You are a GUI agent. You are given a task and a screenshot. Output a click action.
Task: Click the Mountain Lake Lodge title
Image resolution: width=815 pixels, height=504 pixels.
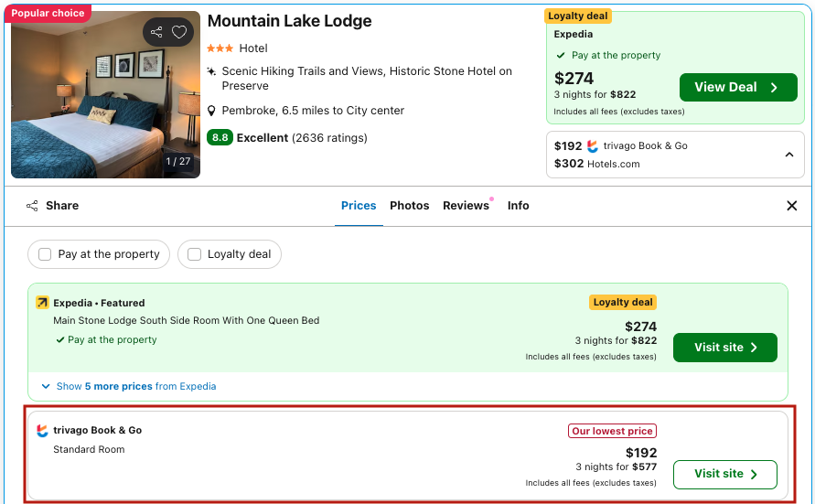pyautogui.click(x=290, y=21)
